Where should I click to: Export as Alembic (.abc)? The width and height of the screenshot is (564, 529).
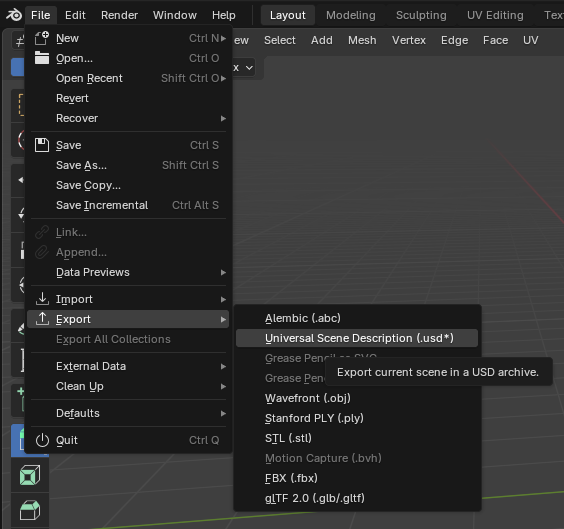pos(357,318)
